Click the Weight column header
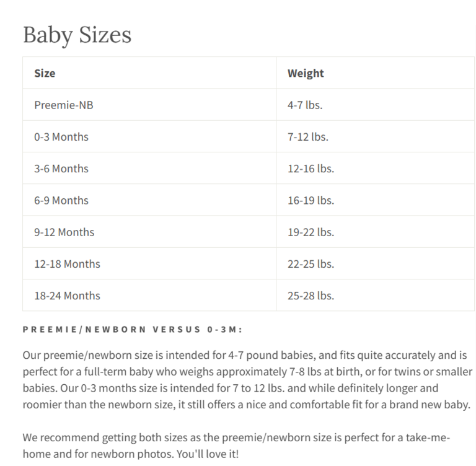 306,73
